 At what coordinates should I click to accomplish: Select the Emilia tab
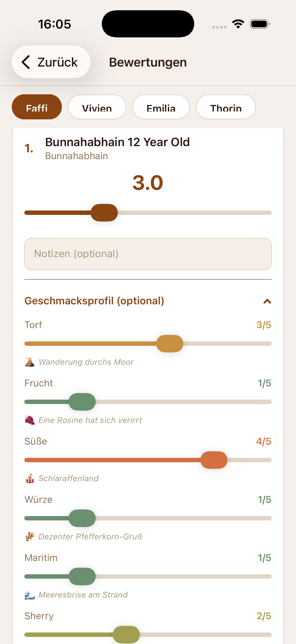tap(161, 108)
